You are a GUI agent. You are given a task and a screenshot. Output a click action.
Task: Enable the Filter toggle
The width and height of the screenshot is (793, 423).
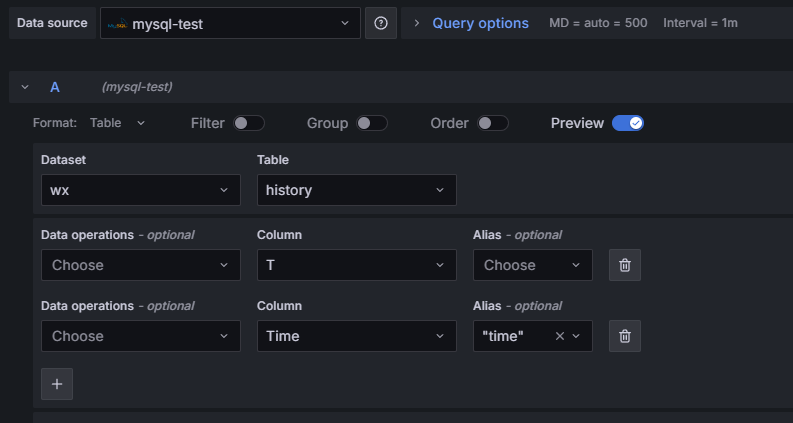click(x=248, y=123)
